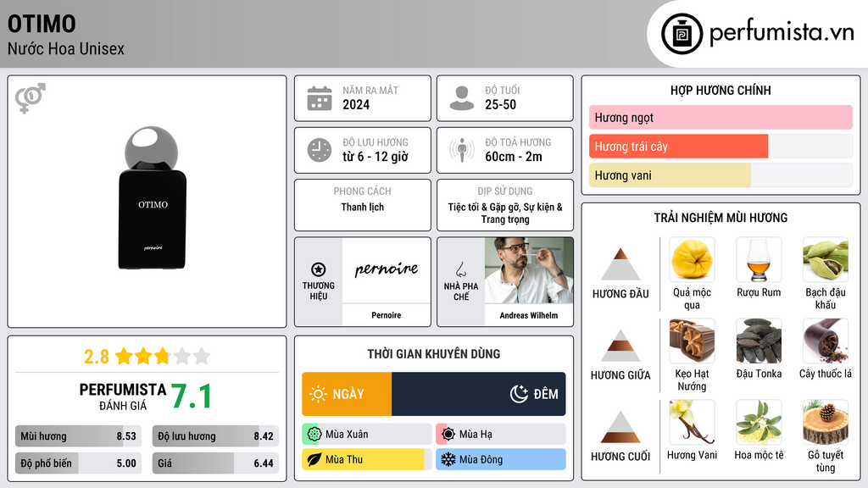Click the Hương trái cây accord bar
Image resolution: width=868 pixels, height=488 pixels.
pos(721,146)
